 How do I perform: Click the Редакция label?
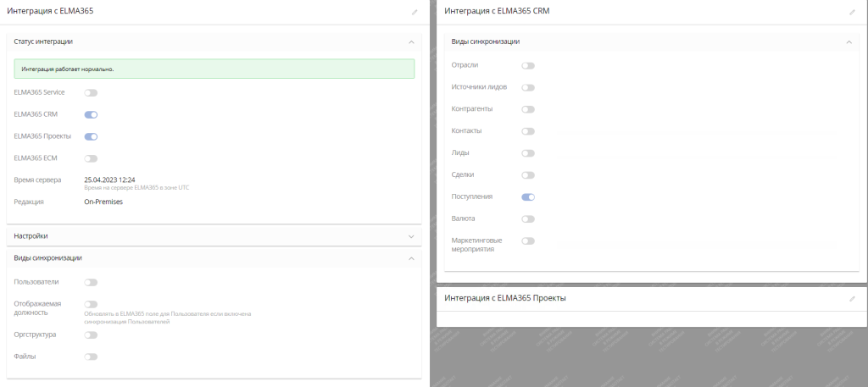[x=29, y=202]
